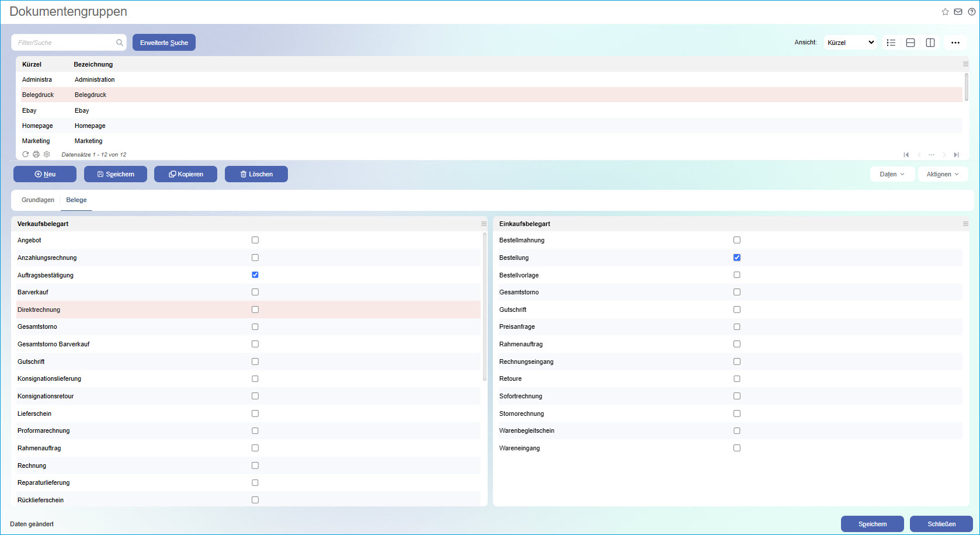
Task: Toggle the Angebot checkbox
Action: pos(255,240)
